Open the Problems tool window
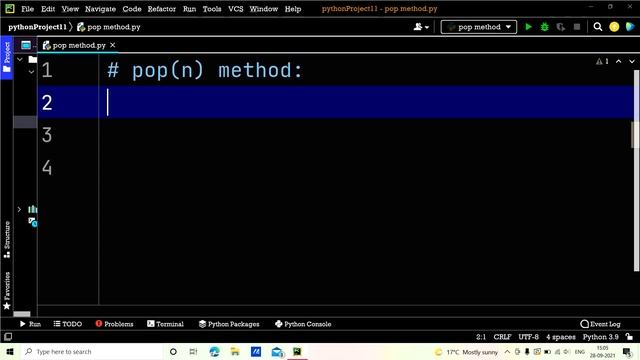The image size is (640, 360). point(114,324)
